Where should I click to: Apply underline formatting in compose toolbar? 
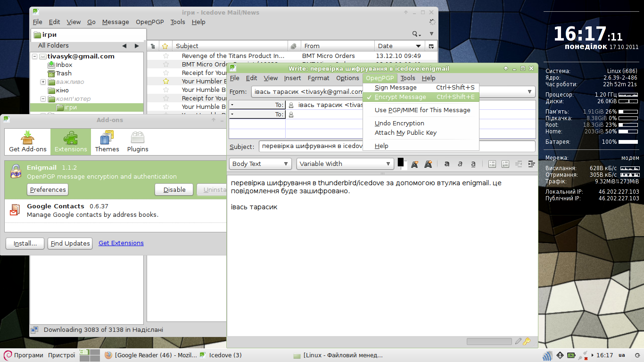point(473,164)
